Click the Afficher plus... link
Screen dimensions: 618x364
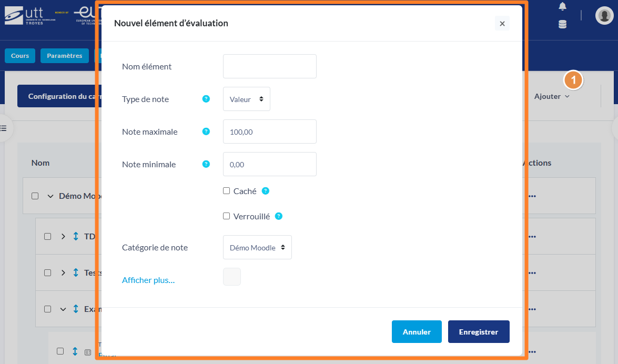click(148, 280)
